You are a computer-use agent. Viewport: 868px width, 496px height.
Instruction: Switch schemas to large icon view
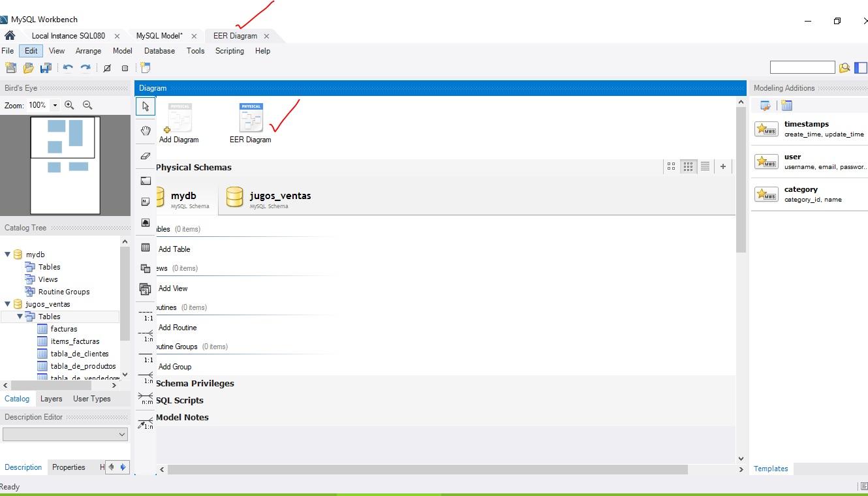point(671,167)
